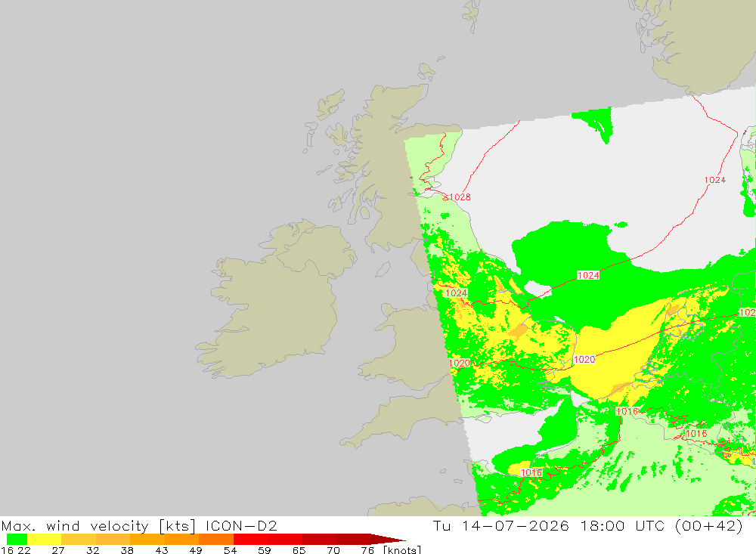Select the red swatch between 59 and 65
Image resolution: width=756 pixels, height=554 pixels.
[x=285, y=539]
